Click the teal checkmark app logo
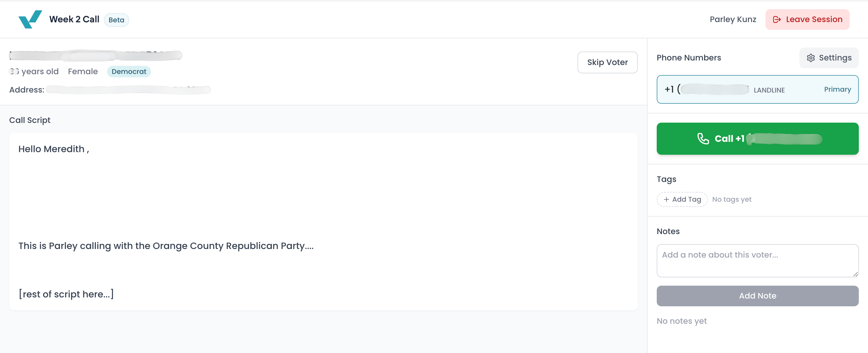 point(30,19)
